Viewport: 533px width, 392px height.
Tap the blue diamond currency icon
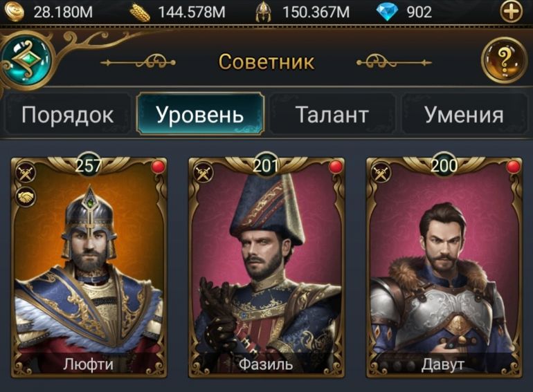[387, 12]
